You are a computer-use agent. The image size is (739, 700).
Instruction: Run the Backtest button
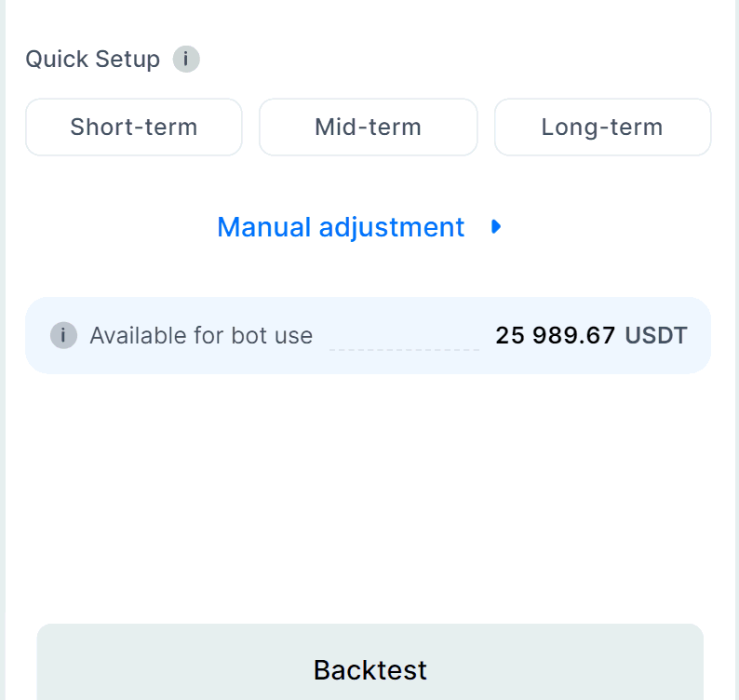[x=369, y=669]
